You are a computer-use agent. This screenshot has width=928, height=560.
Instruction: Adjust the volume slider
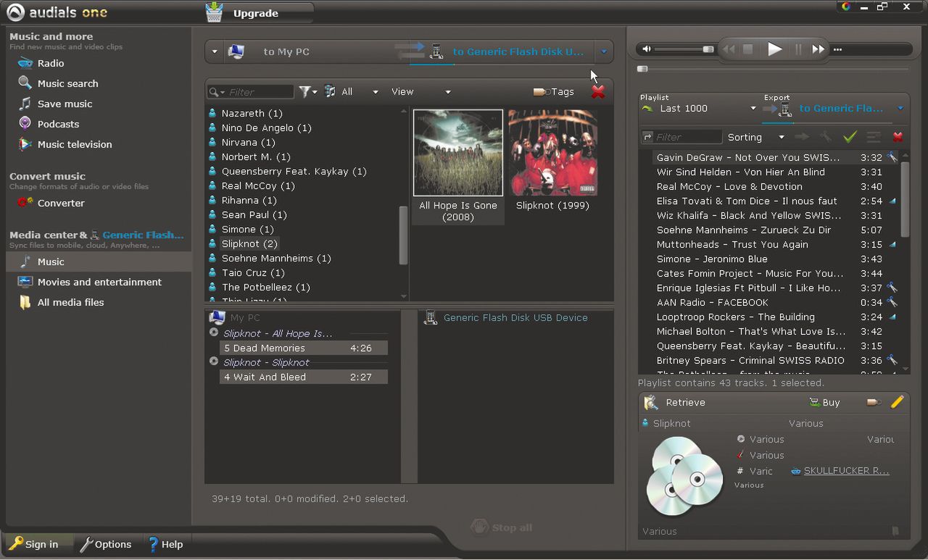[684, 49]
